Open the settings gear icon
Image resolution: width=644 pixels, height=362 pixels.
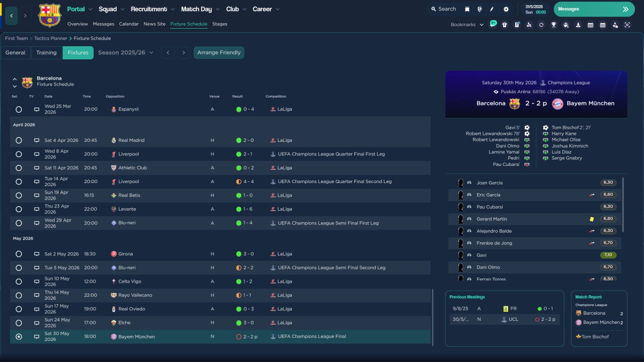(506, 9)
